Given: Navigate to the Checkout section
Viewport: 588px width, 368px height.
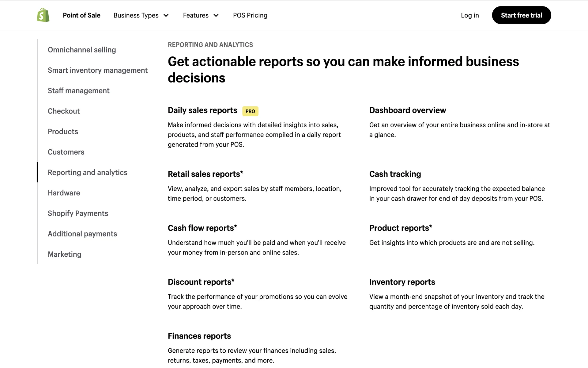Looking at the screenshot, I should pos(64,111).
